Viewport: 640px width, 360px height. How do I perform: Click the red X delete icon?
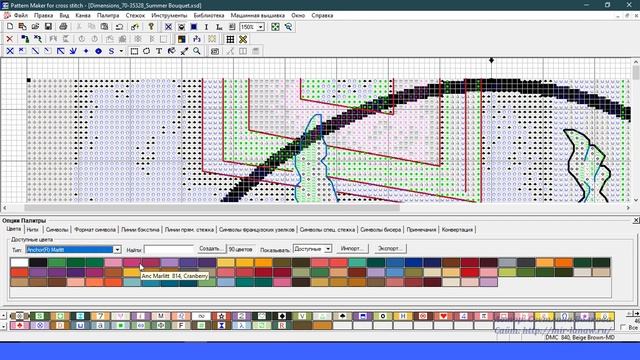pos(10,39)
